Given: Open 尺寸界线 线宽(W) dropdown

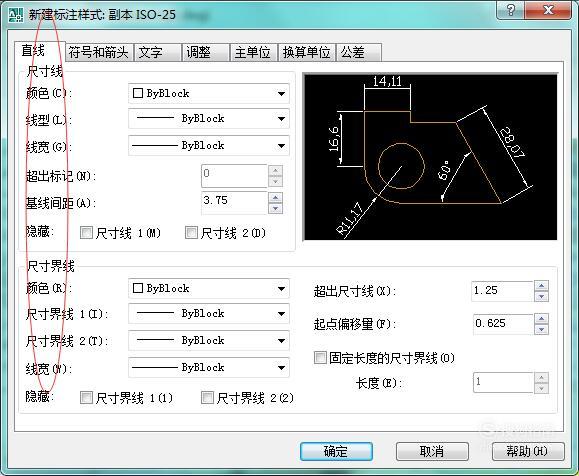Looking at the screenshot, I should pos(209,367).
